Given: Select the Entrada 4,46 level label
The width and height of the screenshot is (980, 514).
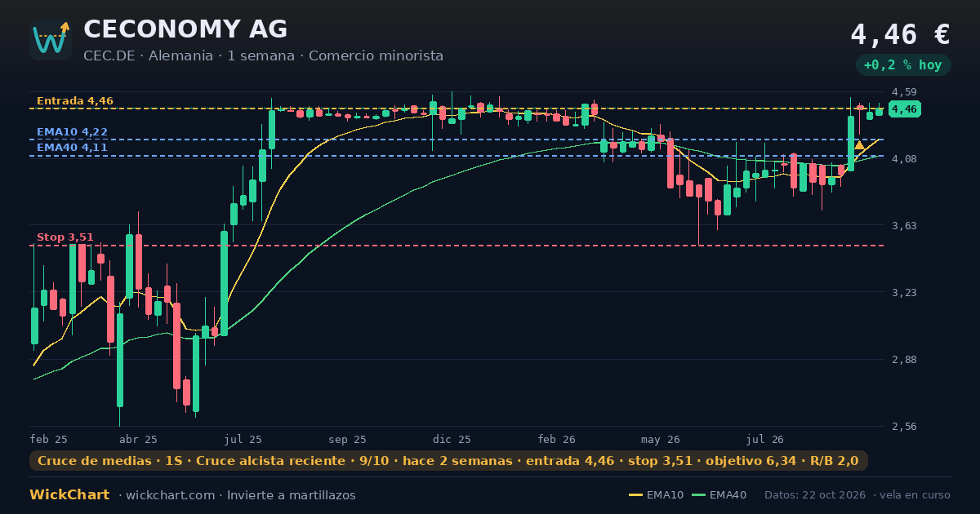Looking at the screenshot, I should 75,101.
